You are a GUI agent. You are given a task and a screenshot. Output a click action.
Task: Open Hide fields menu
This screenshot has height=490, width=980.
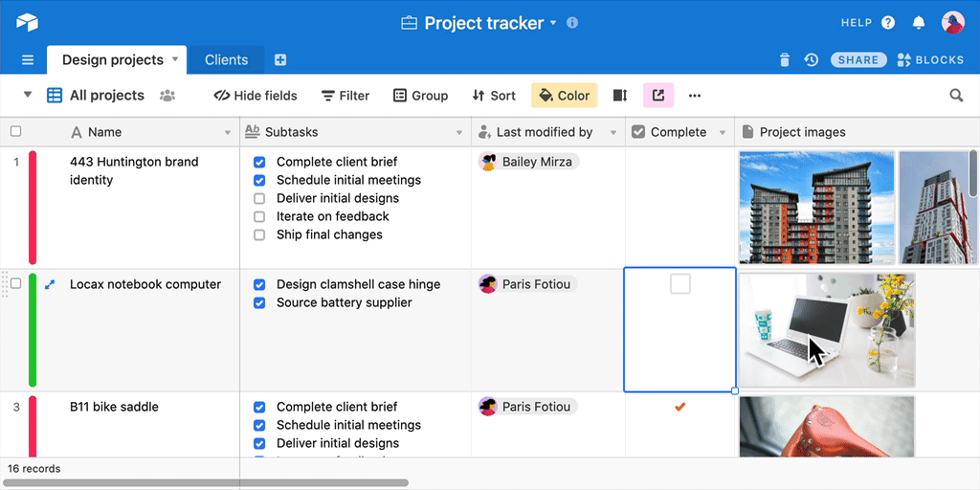256,96
